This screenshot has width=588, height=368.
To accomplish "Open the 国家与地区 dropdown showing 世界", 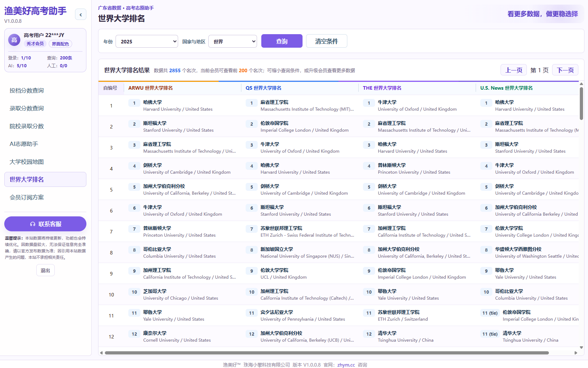I will pos(232,41).
